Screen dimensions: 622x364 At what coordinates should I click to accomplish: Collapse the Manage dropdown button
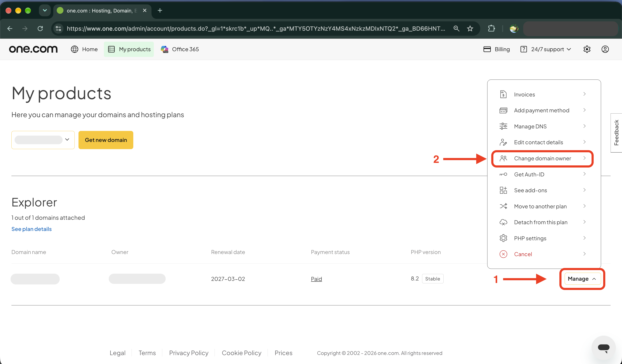tap(582, 279)
